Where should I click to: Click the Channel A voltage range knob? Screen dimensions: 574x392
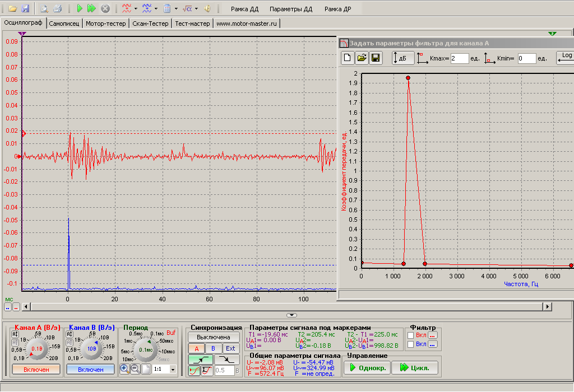coord(37,348)
